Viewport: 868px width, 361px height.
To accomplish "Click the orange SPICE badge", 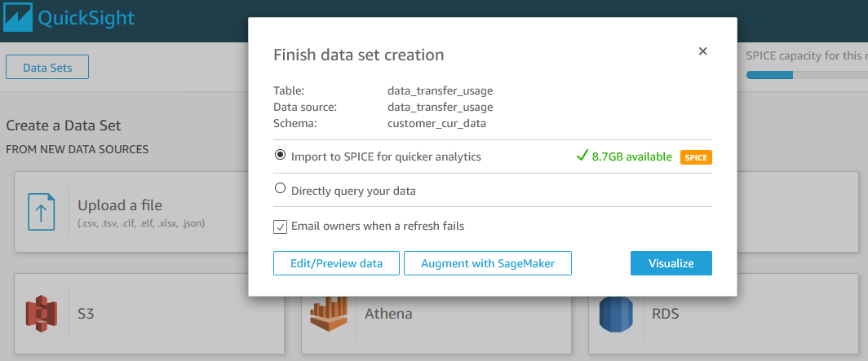I will tap(696, 156).
